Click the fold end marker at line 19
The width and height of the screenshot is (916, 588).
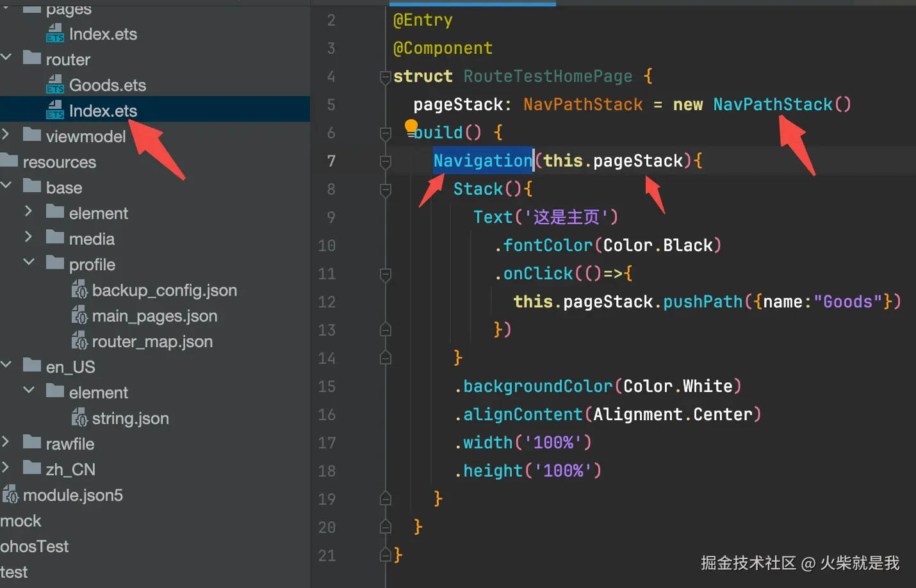[386, 499]
